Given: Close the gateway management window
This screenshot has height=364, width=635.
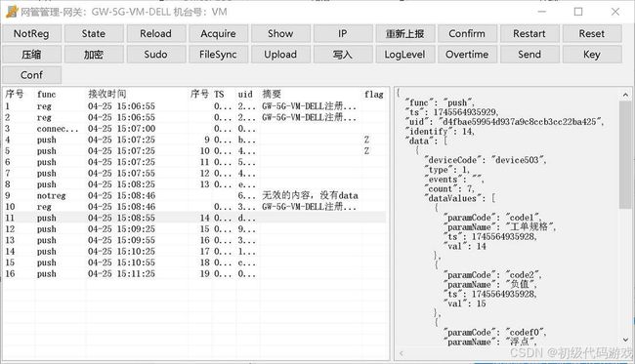Looking at the screenshot, I should coord(615,12).
